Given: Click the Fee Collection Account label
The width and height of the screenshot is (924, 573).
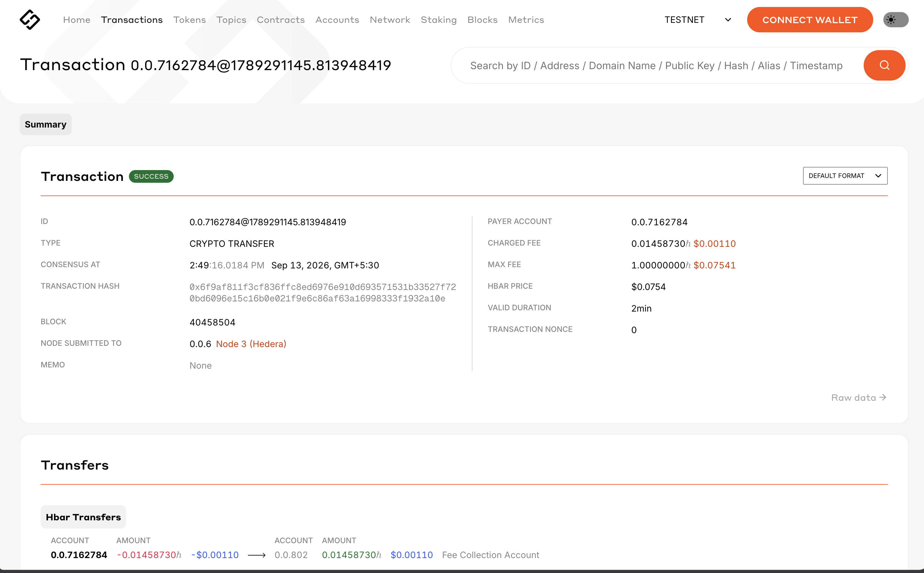Looking at the screenshot, I should 490,555.
